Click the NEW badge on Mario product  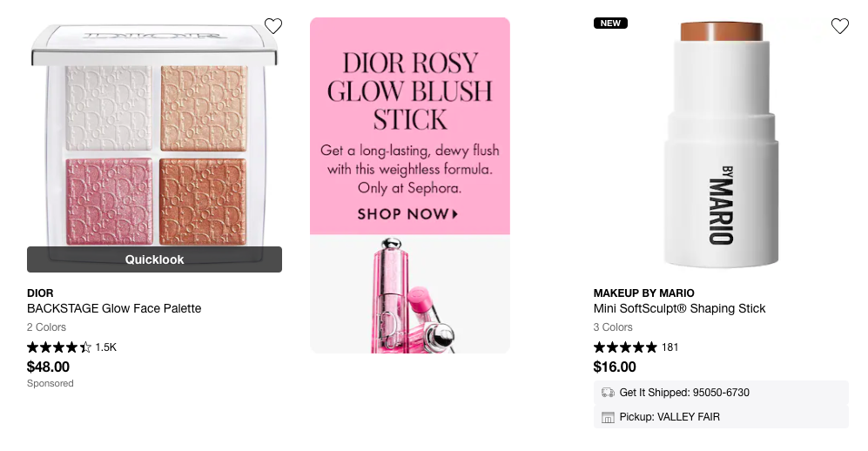[610, 24]
